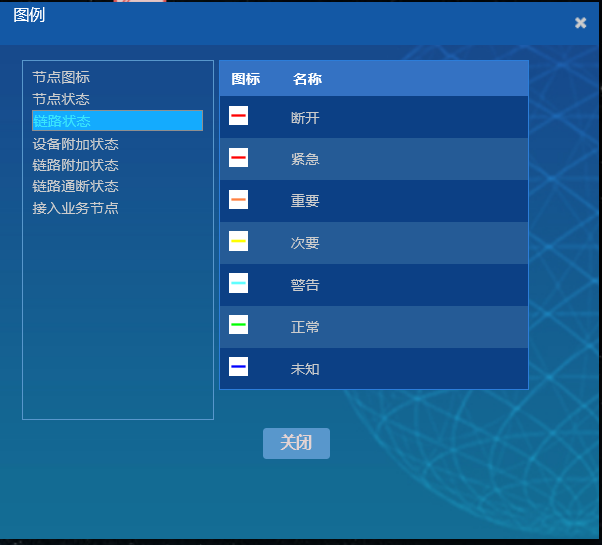Select the highlighted 链路状态 entry
This screenshot has width=602, height=545.
click(117, 121)
